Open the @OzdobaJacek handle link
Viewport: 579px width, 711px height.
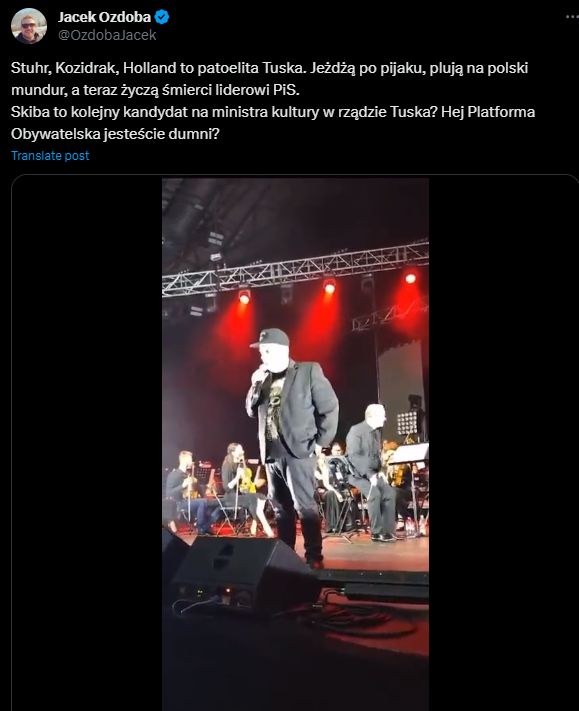[107, 35]
